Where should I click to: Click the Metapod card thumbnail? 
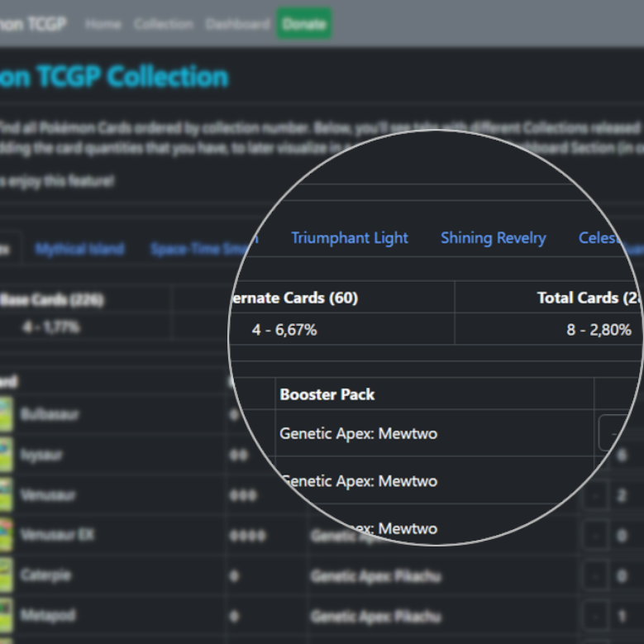tap(6, 615)
